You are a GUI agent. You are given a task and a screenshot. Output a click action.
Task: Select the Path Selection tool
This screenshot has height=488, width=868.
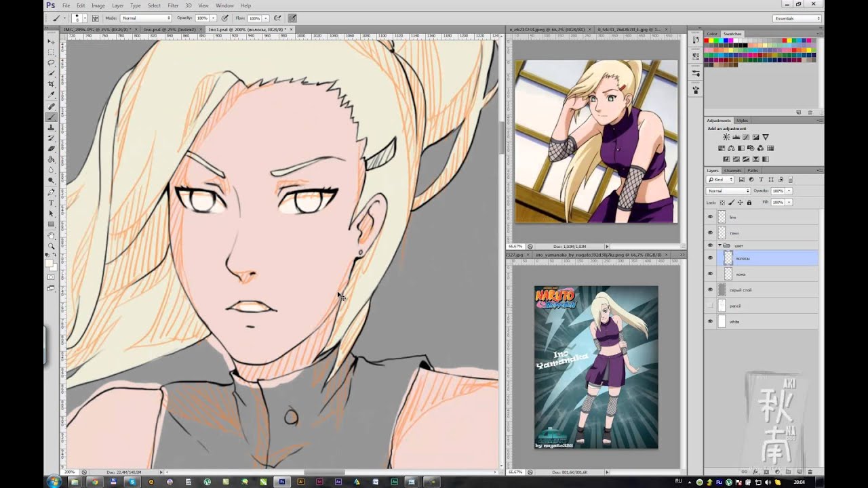point(52,213)
